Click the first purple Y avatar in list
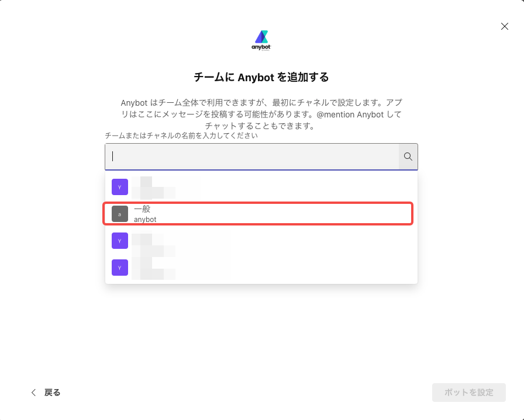Screen dimensions: 524x420 pyautogui.click(x=120, y=187)
